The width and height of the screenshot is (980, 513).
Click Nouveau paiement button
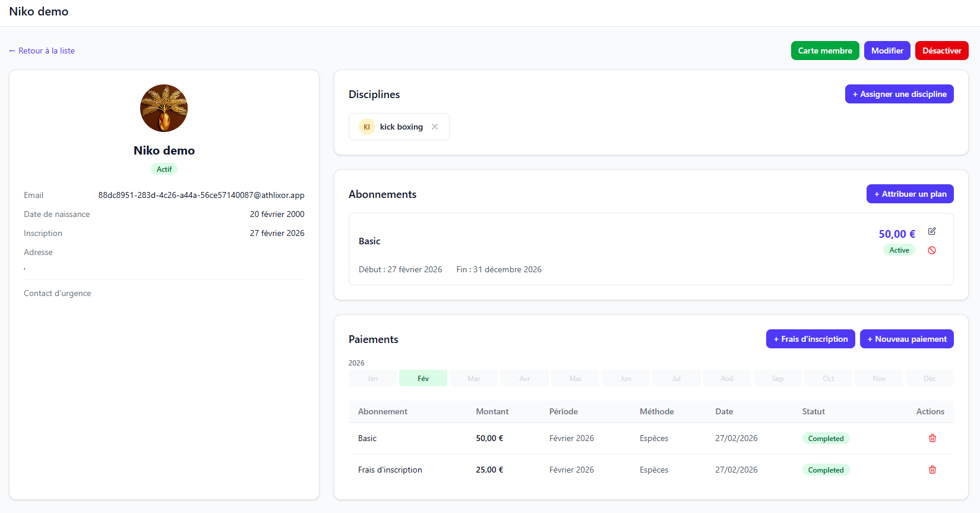click(906, 339)
